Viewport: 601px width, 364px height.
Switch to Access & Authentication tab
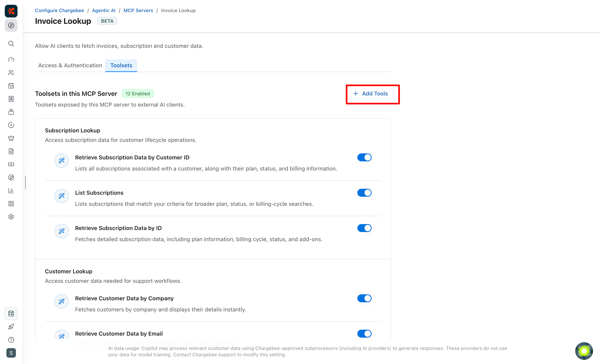70,65
